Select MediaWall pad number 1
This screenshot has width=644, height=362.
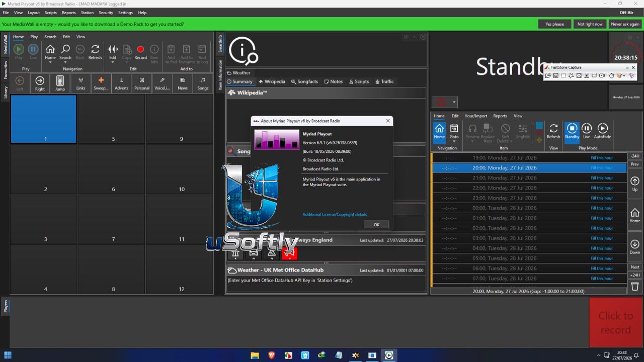point(44,119)
